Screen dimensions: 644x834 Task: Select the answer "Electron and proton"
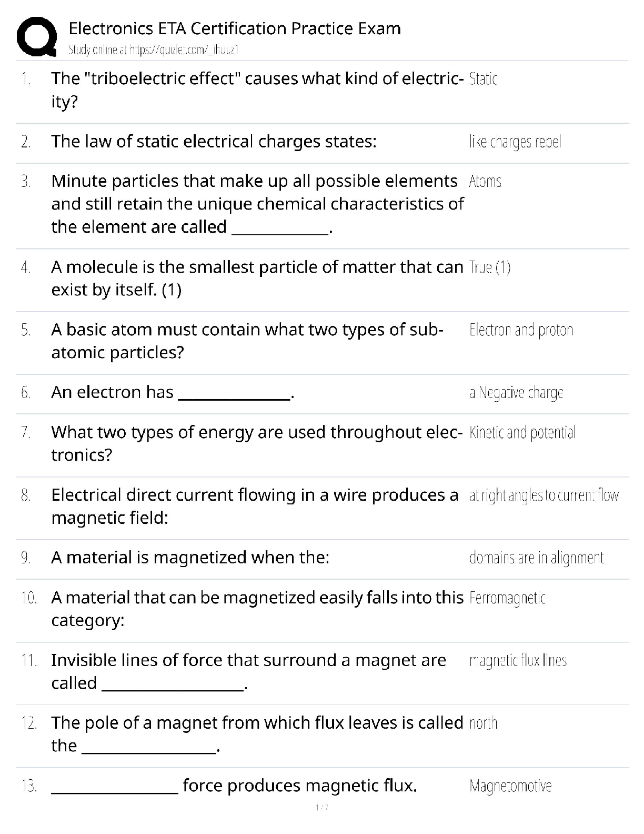tap(521, 330)
